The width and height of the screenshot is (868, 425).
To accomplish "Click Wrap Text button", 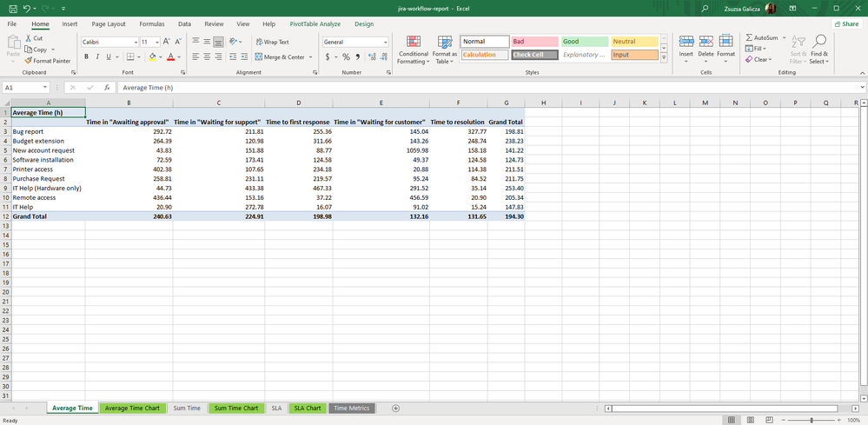I will pyautogui.click(x=272, y=42).
